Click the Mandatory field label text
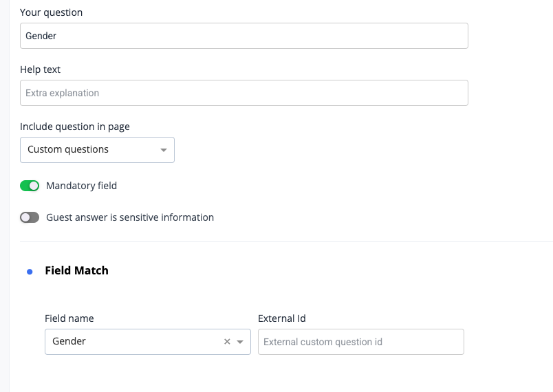 click(x=81, y=186)
